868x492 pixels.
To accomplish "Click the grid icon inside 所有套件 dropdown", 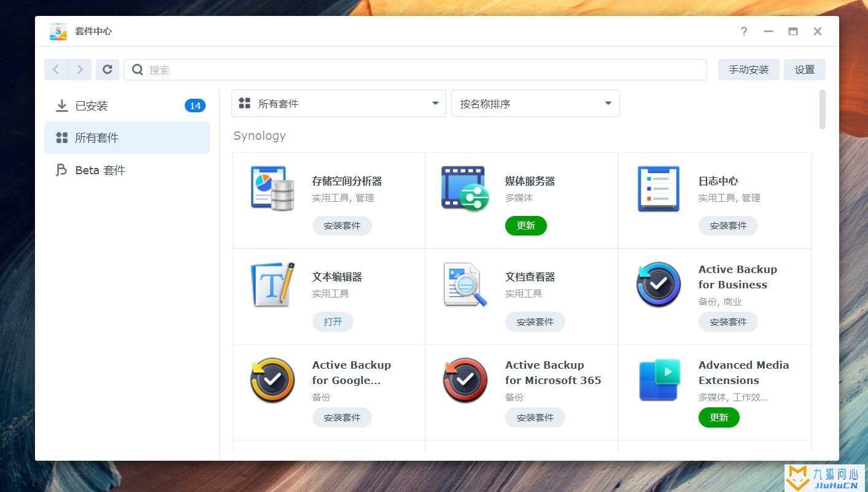I will point(244,103).
